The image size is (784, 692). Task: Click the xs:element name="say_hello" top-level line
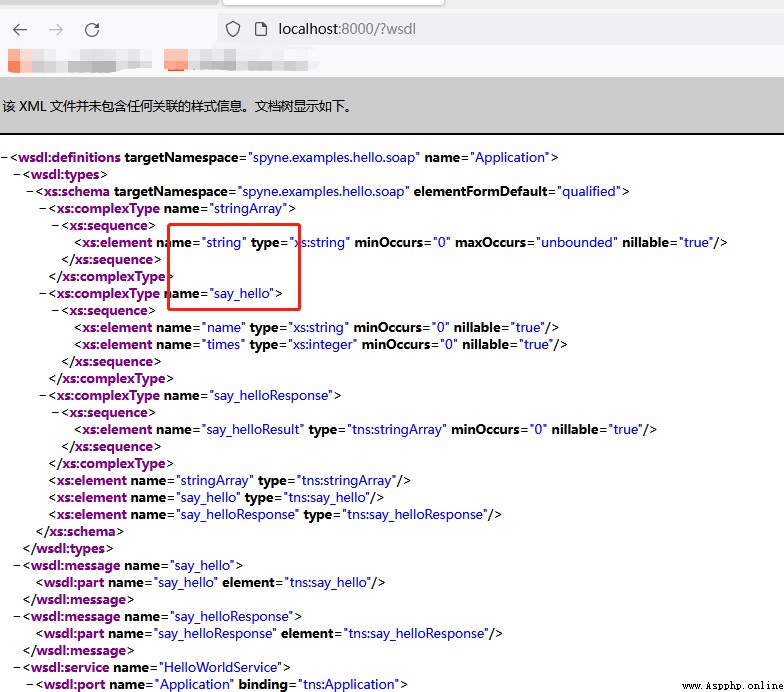pyautogui.click(x=216, y=498)
